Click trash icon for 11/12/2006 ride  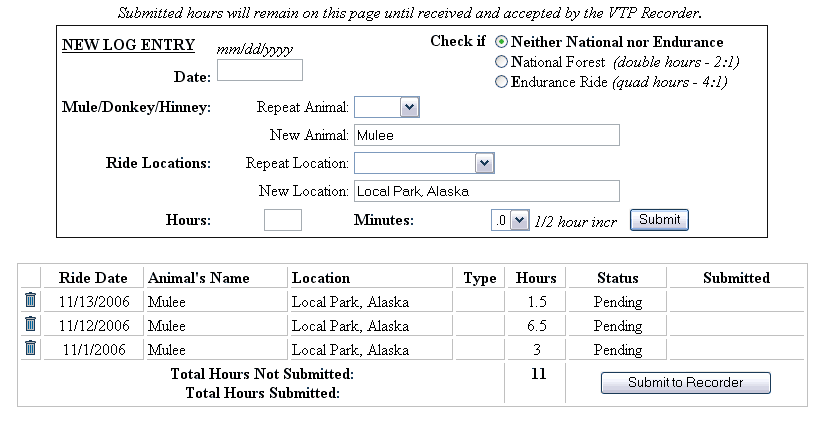(30, 324)
